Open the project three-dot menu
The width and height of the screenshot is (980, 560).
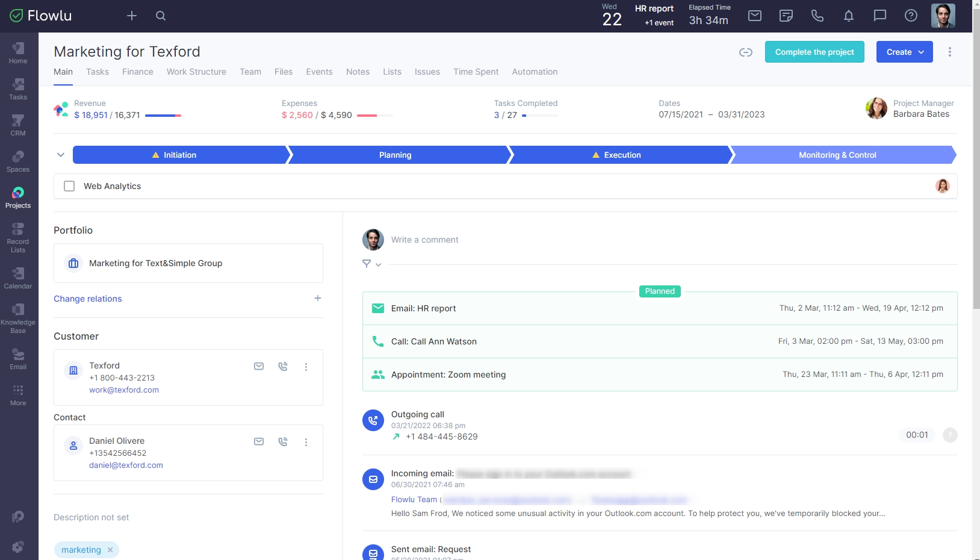[950, 52]
